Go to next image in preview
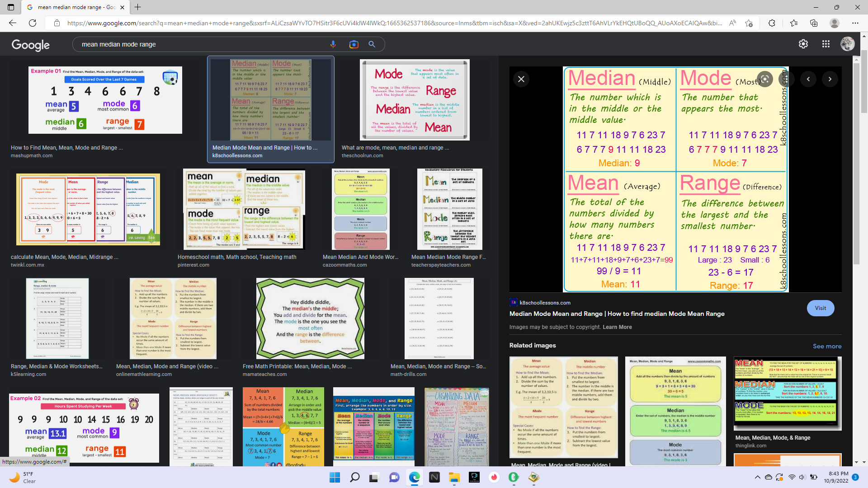The image size is (868, 488). pyautogui.click(x=830, y=79)
